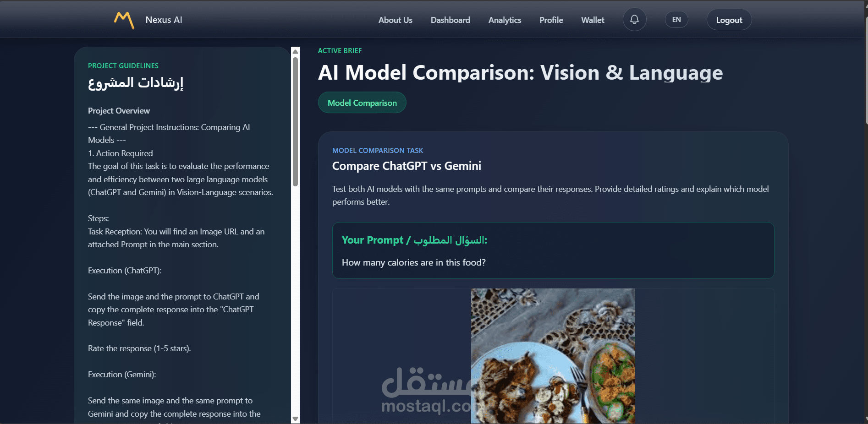Open the food image thumbnail
868x424 pixels.
[553, 356]
